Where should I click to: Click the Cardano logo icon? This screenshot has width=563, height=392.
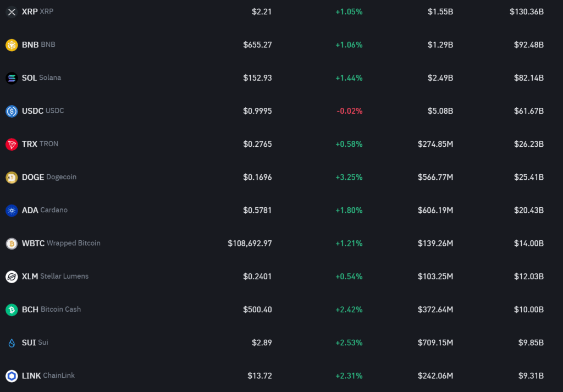click(x=12, y=211)
